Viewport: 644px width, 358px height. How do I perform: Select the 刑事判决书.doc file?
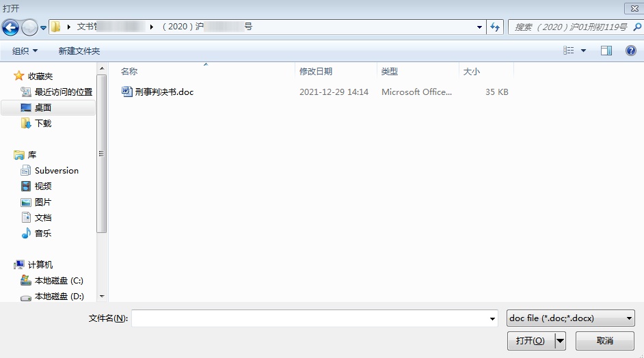164,92
